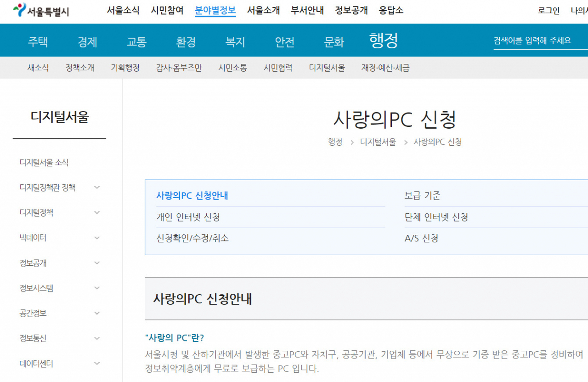588x382 pixels.
Task: Expand the 공간정보 chevron
Action: [96, 314]
